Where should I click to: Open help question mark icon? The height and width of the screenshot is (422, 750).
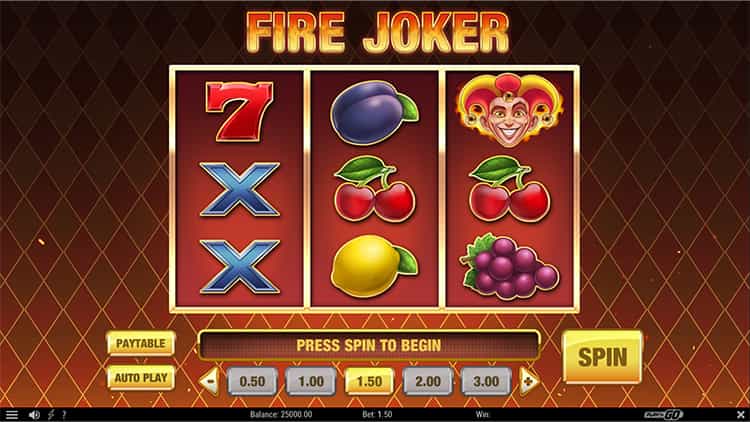point(64,415)
